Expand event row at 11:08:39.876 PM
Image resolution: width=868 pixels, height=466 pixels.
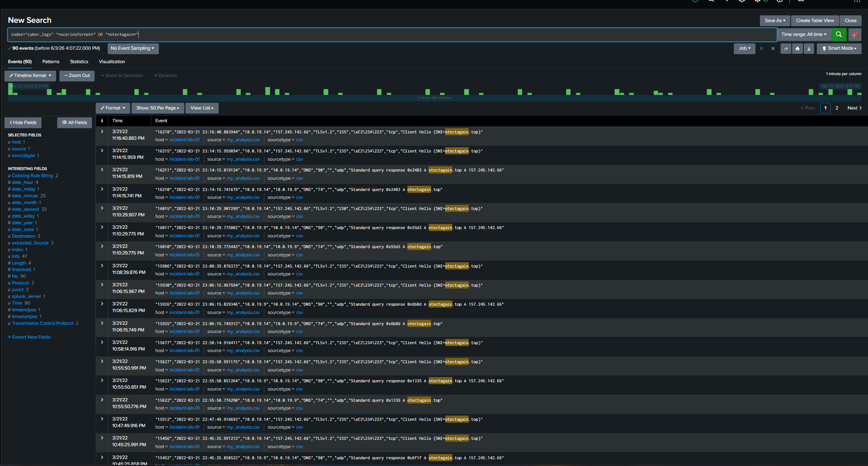[x=102, y=266]
